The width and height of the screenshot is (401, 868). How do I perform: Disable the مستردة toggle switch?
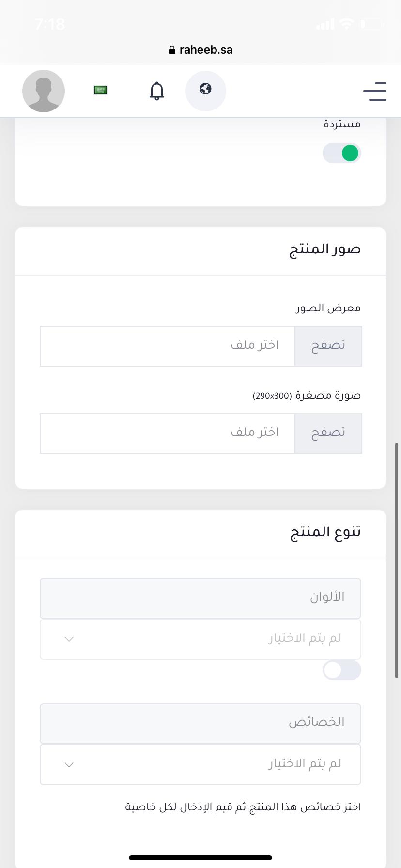342,153
